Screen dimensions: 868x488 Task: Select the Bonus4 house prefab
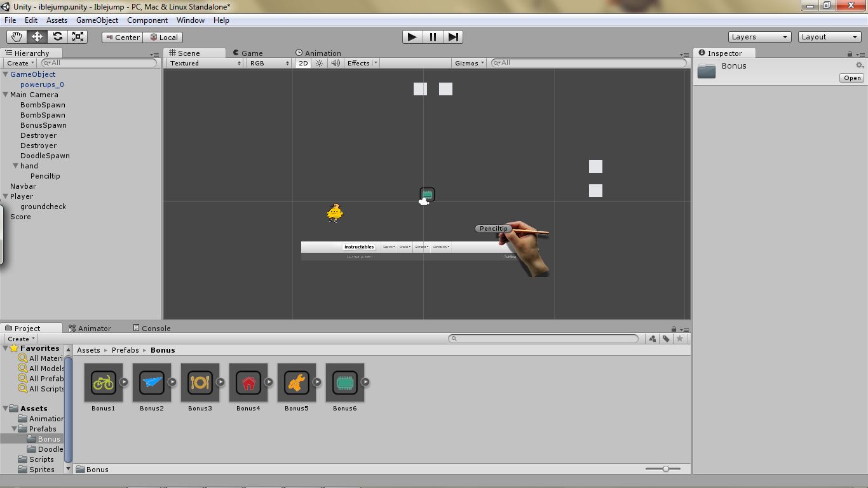pos(248,383)
